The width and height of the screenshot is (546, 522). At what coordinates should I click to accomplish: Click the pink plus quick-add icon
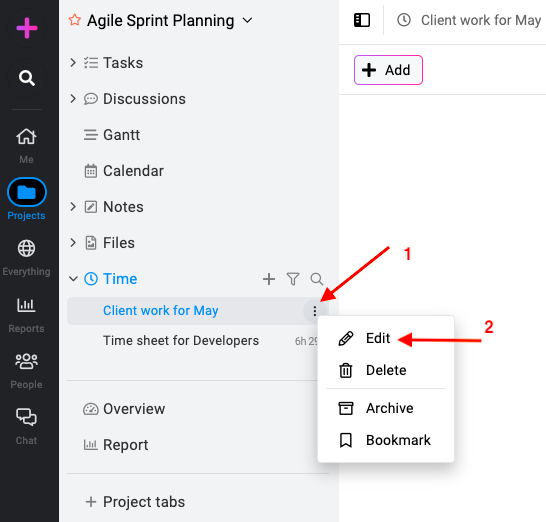pyautogui.click(x=27, y=28)
